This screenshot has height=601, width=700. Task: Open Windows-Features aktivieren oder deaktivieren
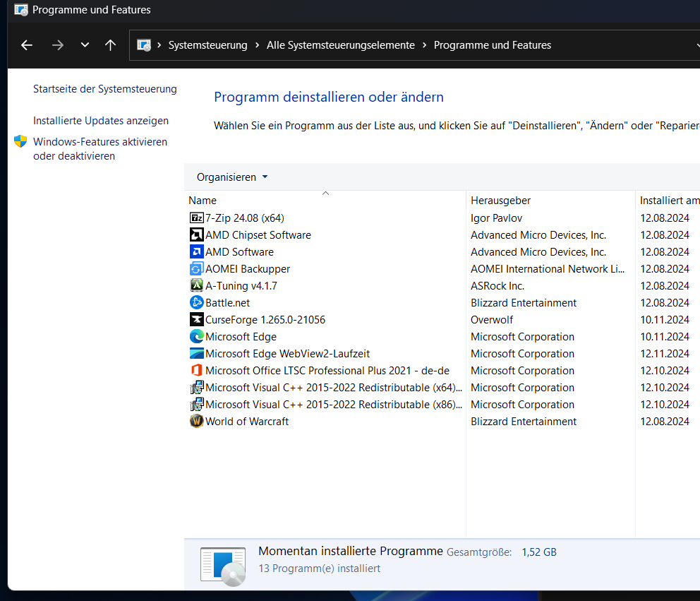100,149
